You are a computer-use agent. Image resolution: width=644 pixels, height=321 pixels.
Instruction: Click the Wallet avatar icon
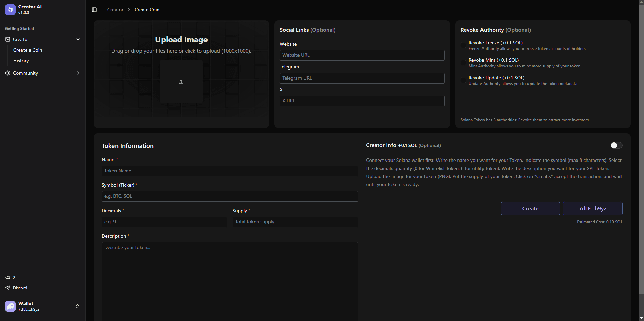coord(10,306)
